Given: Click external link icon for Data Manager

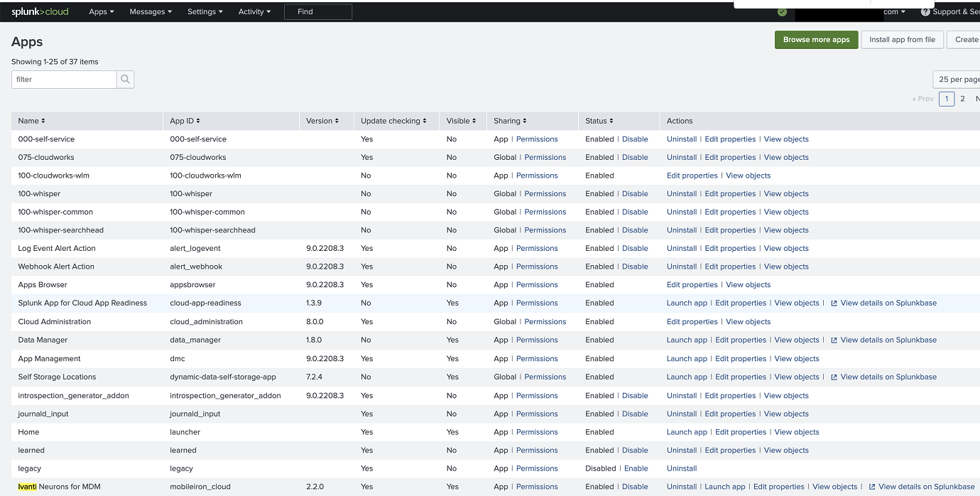Looking at the screenshot, I should coord(834,340).
